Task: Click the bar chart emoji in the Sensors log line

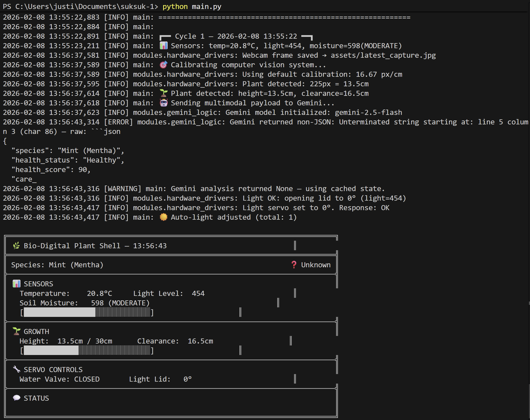Action: 164,45
